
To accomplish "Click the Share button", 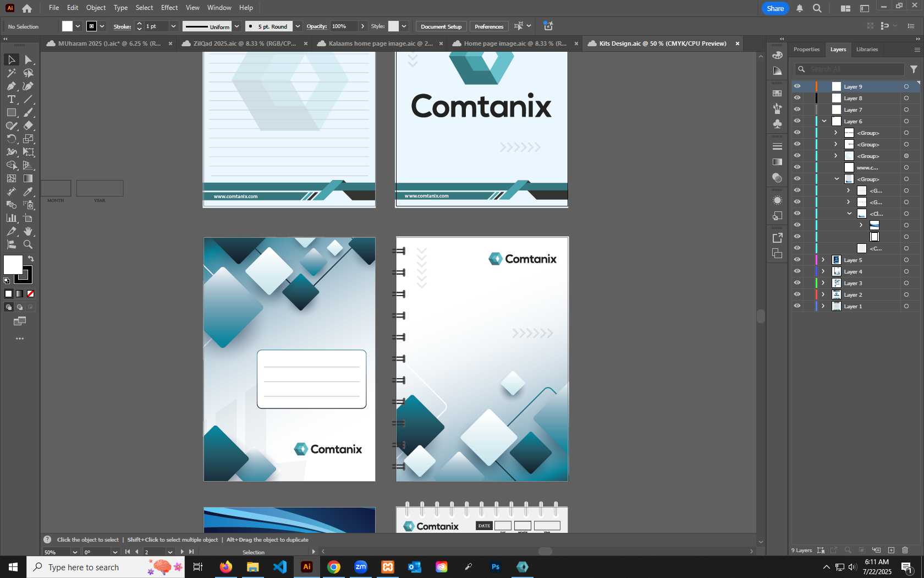I will [775, 8].
